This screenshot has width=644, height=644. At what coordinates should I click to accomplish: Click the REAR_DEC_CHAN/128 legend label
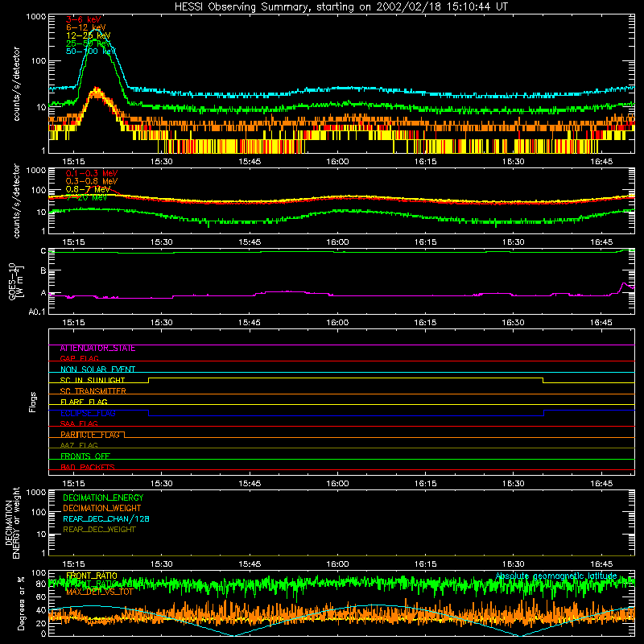point(106,518)
